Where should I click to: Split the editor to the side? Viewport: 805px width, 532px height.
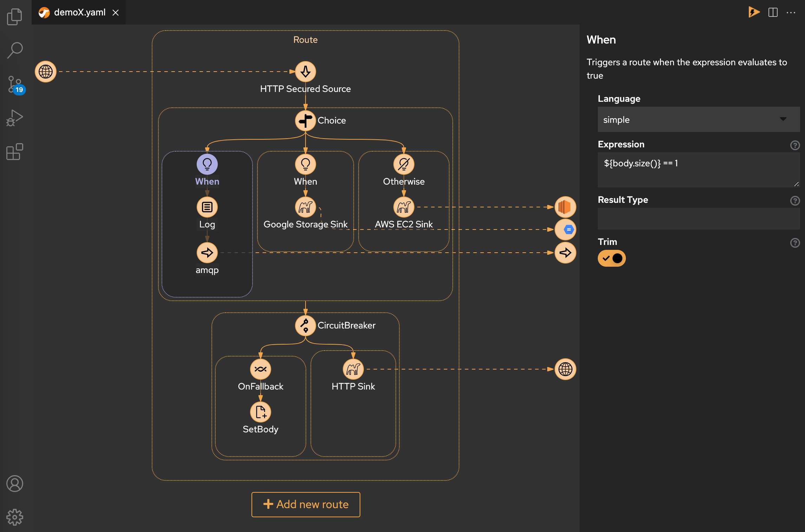773,12
